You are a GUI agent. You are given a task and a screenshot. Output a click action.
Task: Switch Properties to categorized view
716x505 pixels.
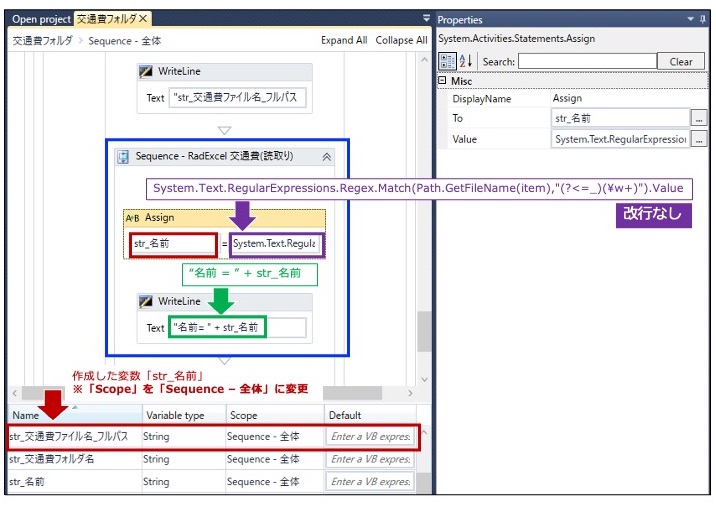click(x=447, y=61)
